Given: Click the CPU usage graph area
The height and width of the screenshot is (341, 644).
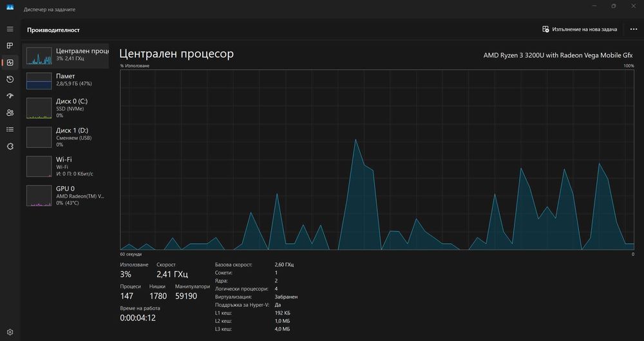Looking at the screenshot, I should pos(377,160).
